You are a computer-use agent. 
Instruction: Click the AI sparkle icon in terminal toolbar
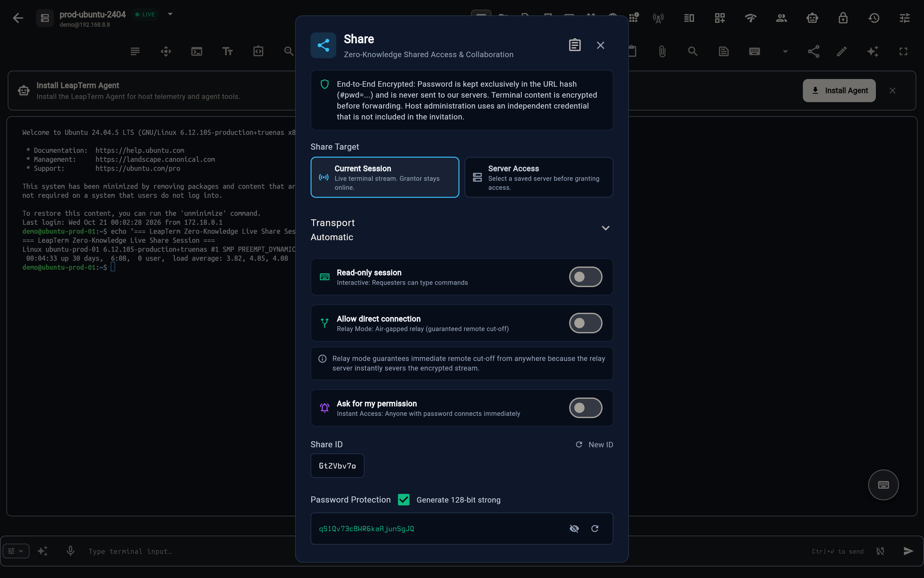pyautogui.click(x=872, y=51)
